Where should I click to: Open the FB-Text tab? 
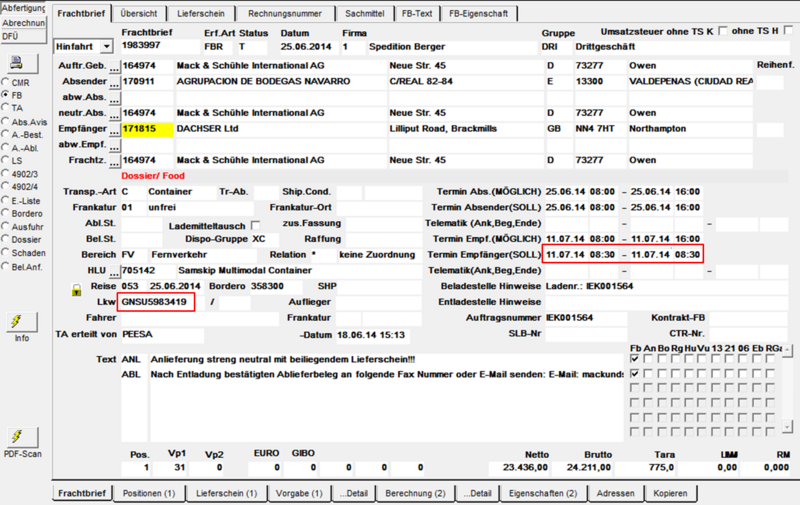coord(417,14)
